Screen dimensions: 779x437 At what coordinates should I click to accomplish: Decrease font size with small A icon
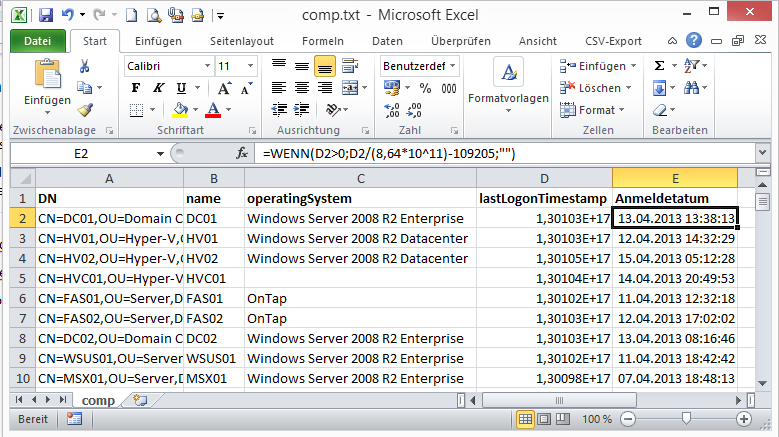246,88
